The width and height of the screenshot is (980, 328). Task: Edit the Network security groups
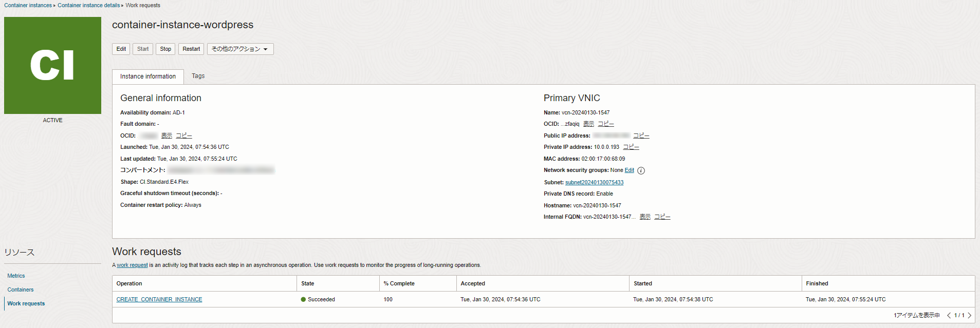pyautogui.click(x=629, y=170)
